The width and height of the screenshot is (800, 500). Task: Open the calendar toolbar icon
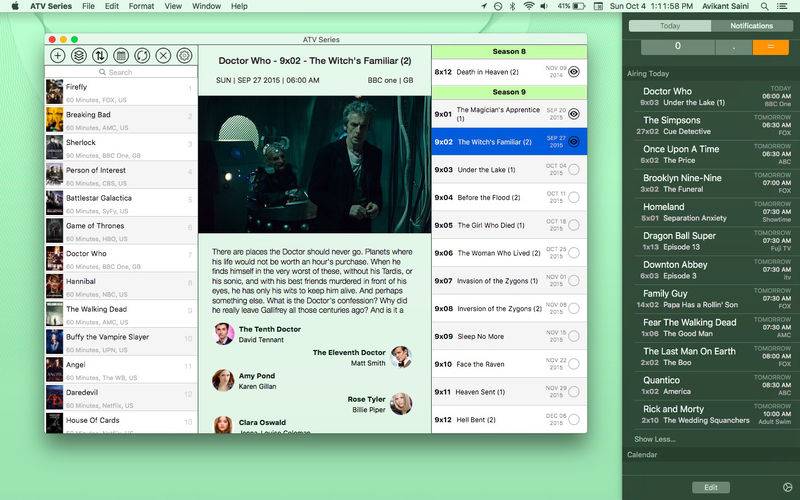click(121, 55)
